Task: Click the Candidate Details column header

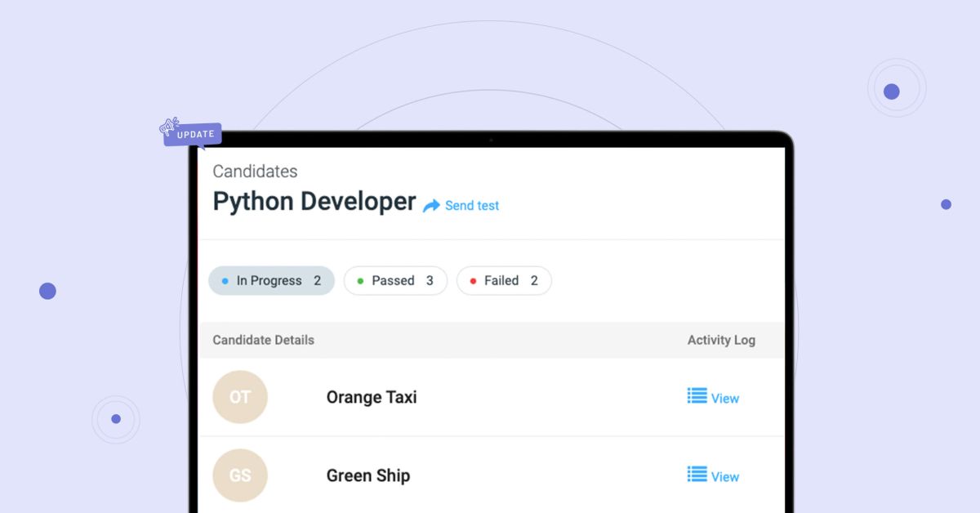Action: (x=263, y=340)
